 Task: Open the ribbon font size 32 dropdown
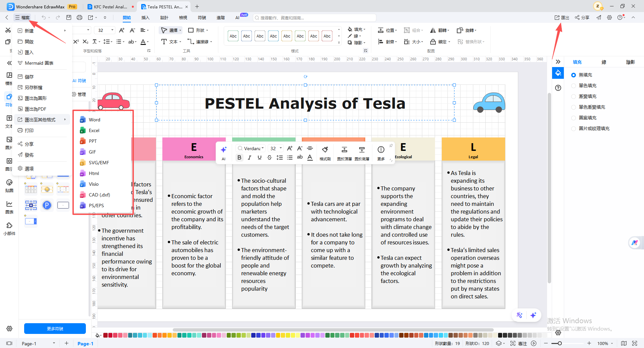pos(112,30)
